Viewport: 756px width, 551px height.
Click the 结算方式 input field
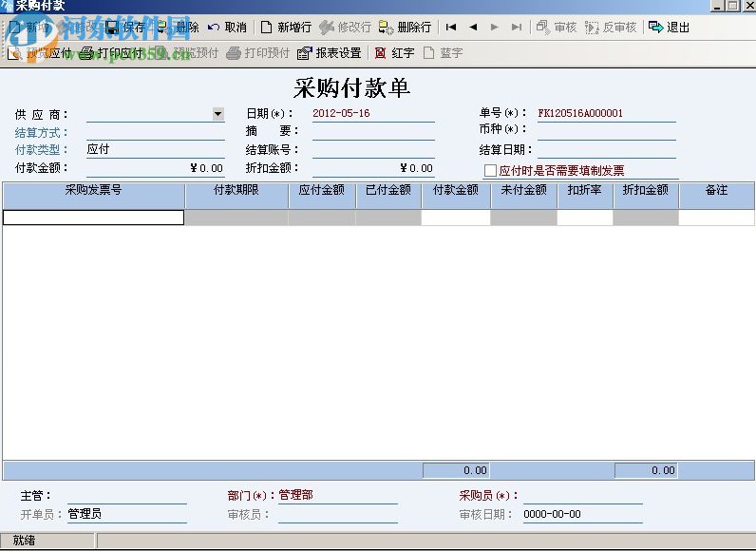155,133
